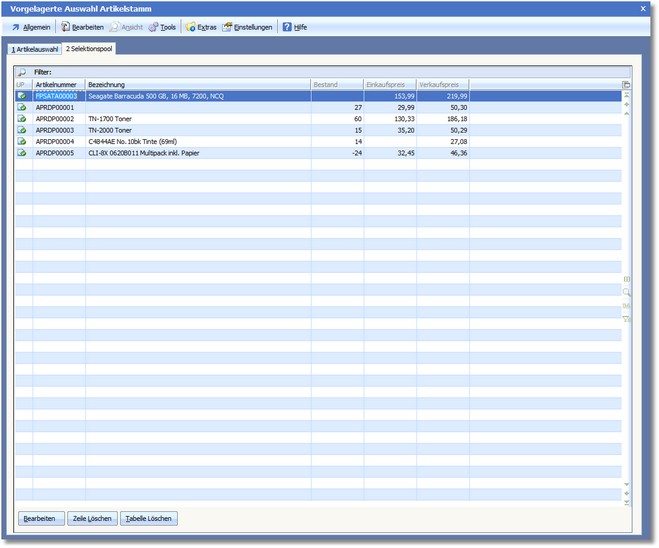The width and height of the screenshot is (659, 548).
Task: Switch to the Artikelauswahl tab
Action: click(35, 49)
